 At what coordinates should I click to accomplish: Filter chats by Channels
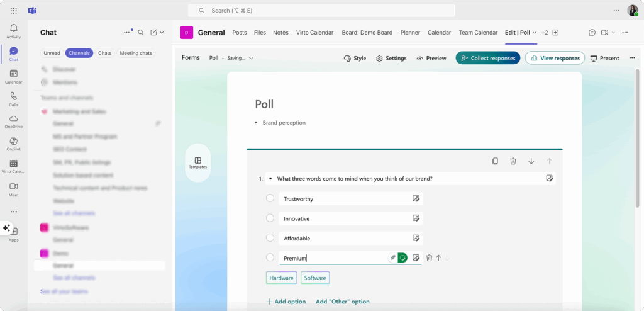pyautogui.click(x=79, y=53)
